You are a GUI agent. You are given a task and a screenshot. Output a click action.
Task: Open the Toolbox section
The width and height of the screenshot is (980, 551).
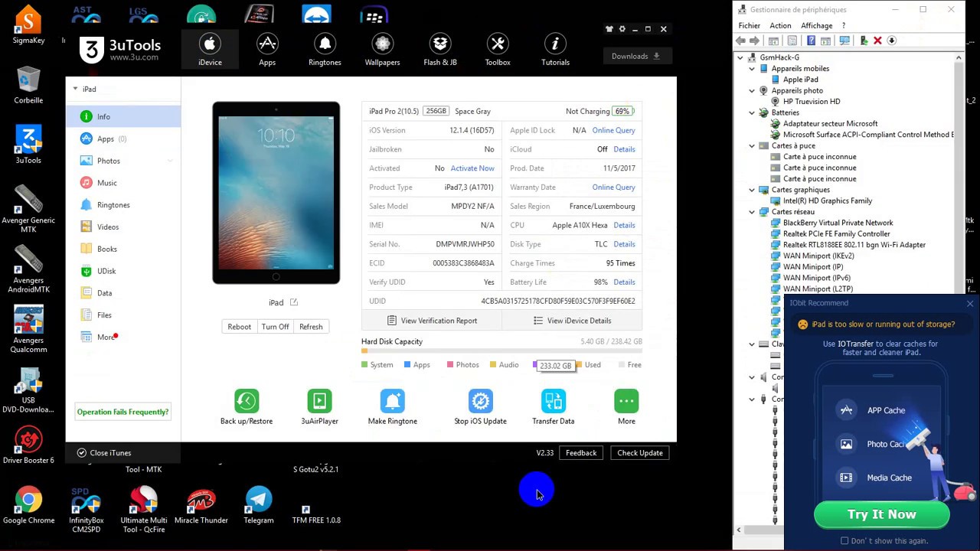[x=498, y=51]
